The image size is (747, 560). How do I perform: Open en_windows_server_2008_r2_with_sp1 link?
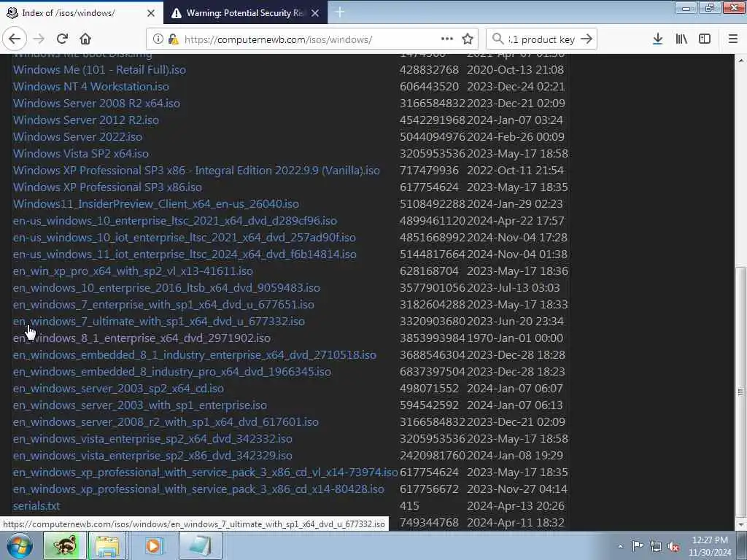tap(166, 422)
